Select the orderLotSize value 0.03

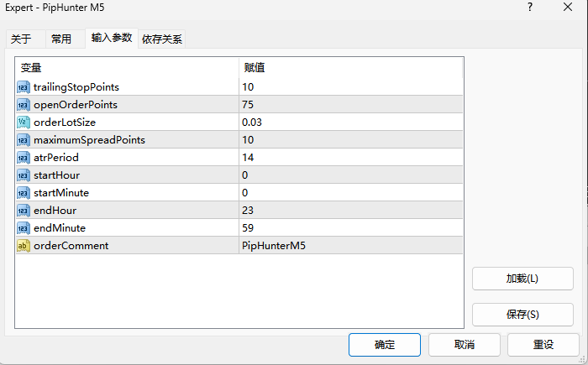coord(252,123)
